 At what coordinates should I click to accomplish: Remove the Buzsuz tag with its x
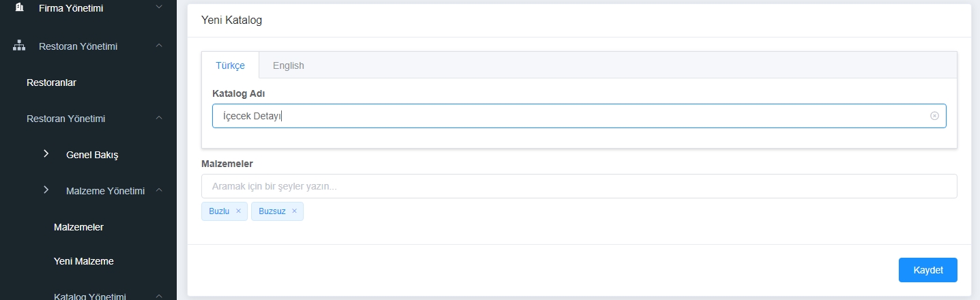tap(294, 211)
